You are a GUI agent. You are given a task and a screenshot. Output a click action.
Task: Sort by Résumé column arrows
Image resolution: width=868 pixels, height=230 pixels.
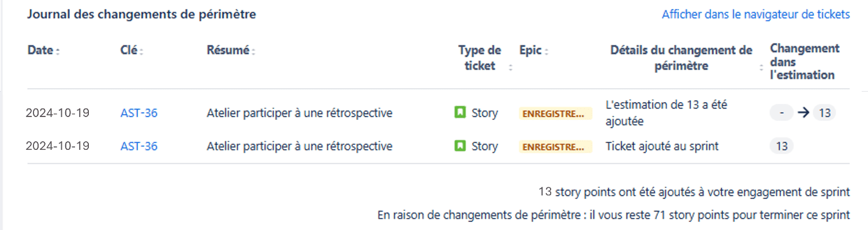(x=253, y=51)
